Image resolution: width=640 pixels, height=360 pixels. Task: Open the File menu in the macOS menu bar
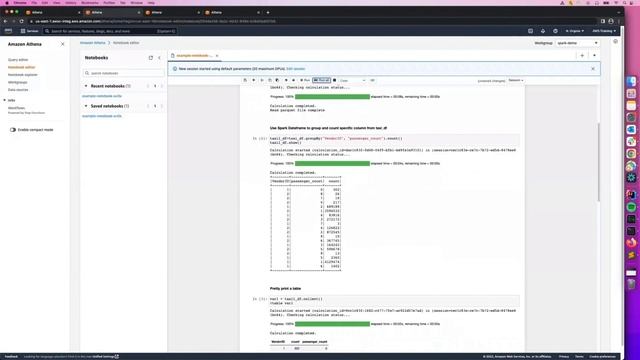point(34,3)
